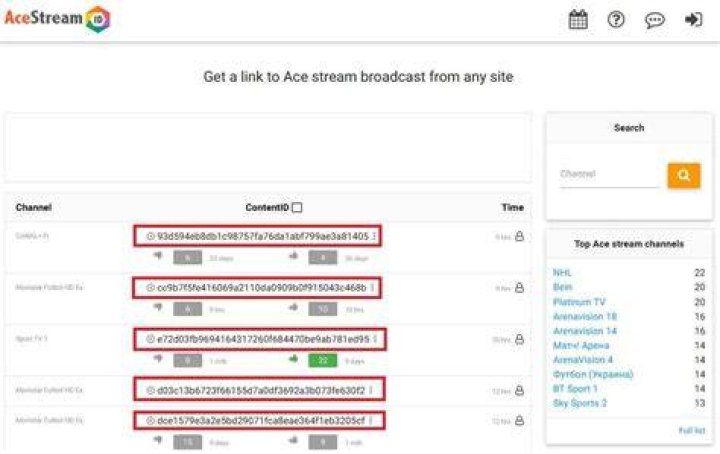Click the Search panel heading
Image resolution: width=720 pixels, height=454 pixels.
tap(629, 128)
